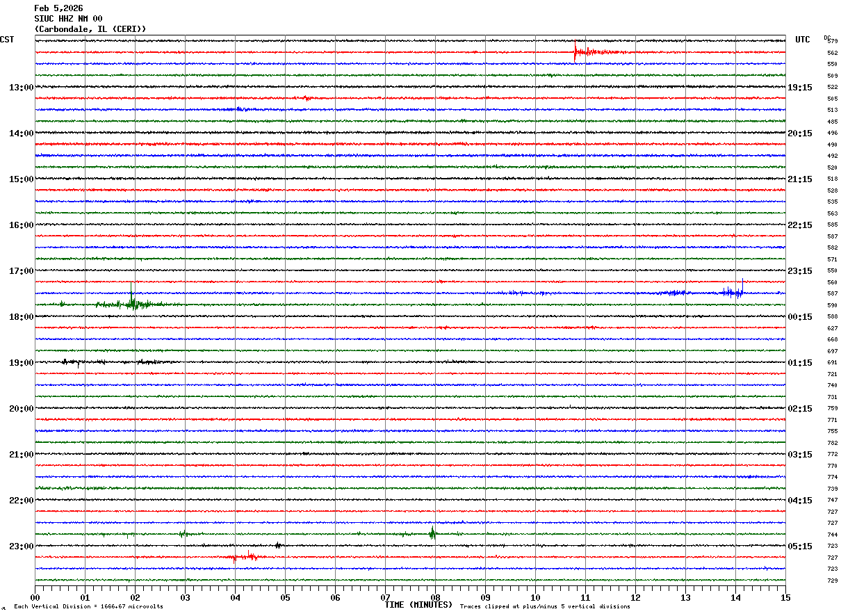The height and width of the screenshot is (616, 841).
Task: Select the 23:00 CST time label
Action: coord(21,546)
